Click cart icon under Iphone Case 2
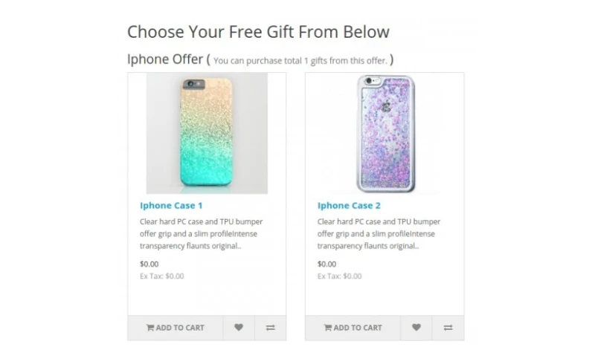Screen dimensions: 595x364 point(327,328)
